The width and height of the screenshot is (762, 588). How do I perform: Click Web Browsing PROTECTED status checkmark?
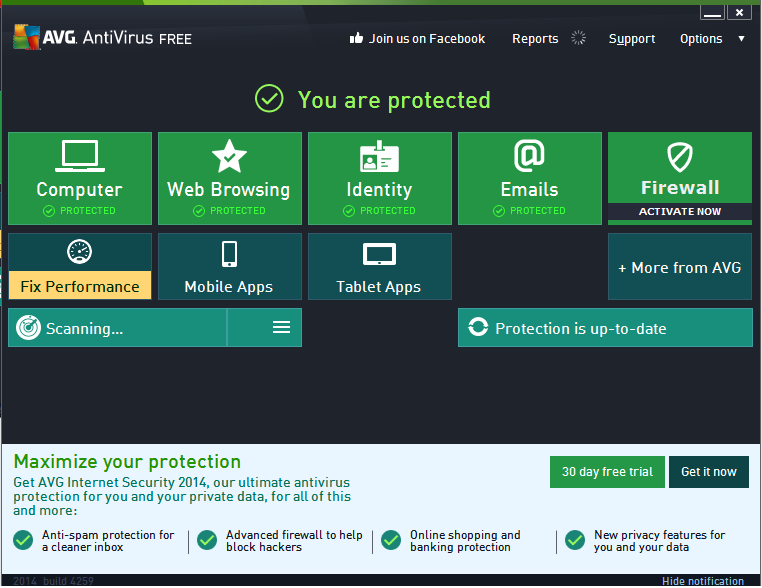199,211
